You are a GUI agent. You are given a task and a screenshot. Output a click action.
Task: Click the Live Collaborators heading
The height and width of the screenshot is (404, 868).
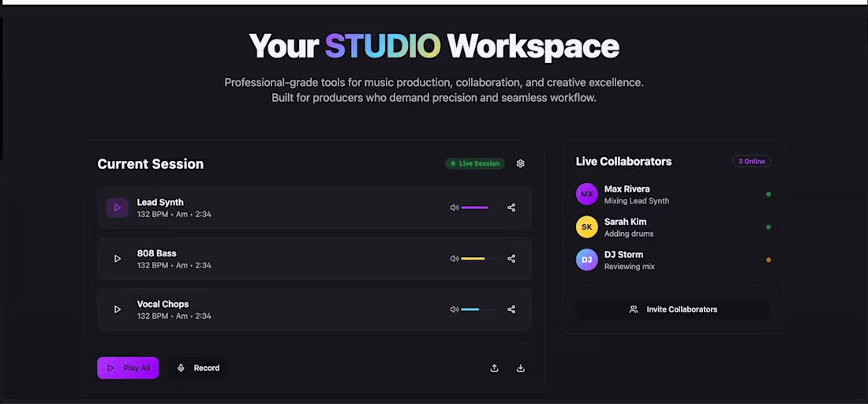pos(624,162)
